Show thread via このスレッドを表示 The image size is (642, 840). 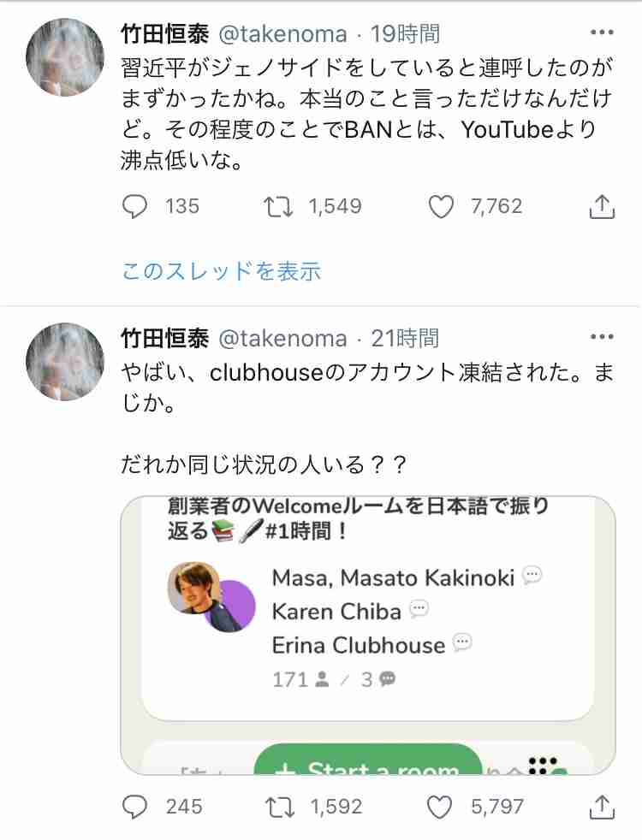(x=221, y=271)
